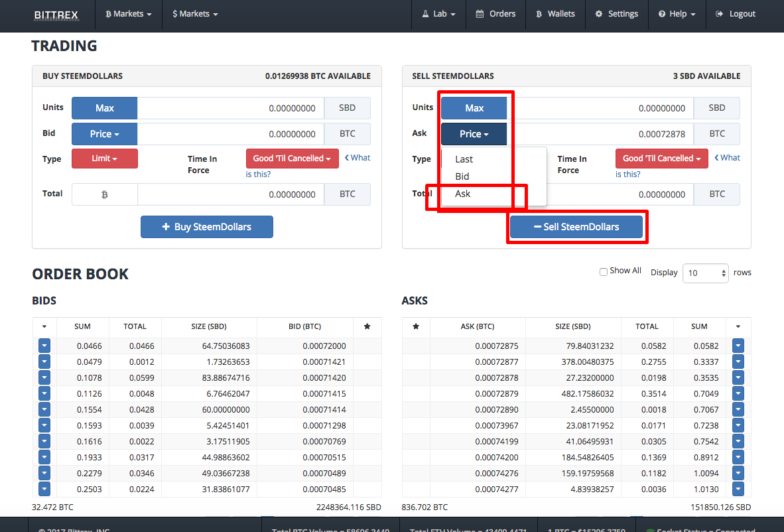Click arrow button for ask 0.00072878
This screenshot has height=532, width=784.
pos(738,377)
